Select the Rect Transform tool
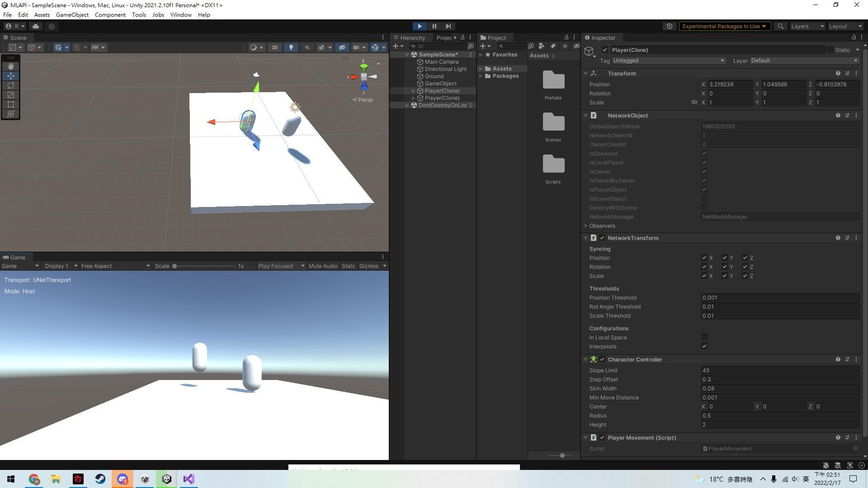 click(x=11, y=104)
